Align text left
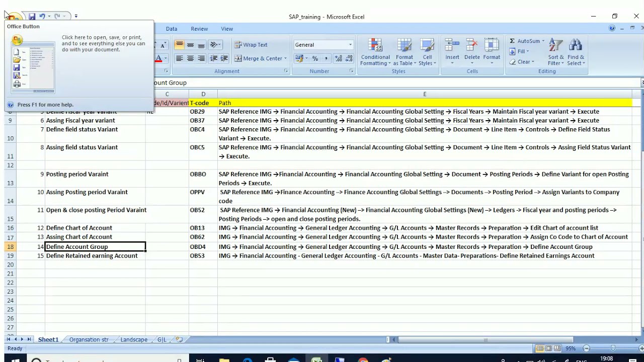 click(x=179, y=58)
